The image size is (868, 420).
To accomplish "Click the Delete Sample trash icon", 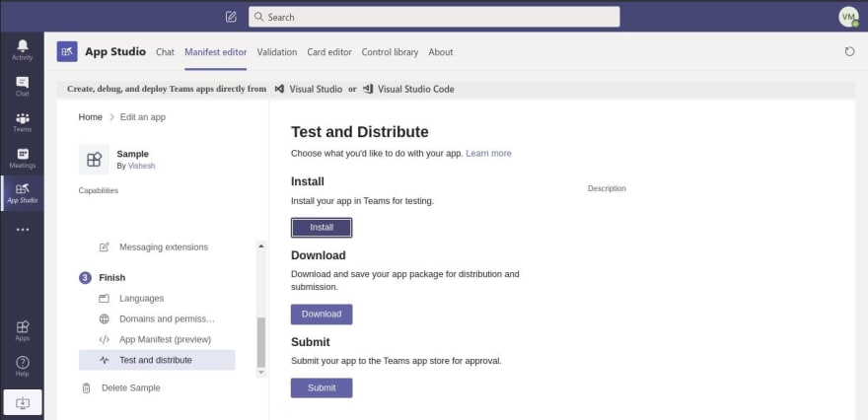I will point(87,387).
